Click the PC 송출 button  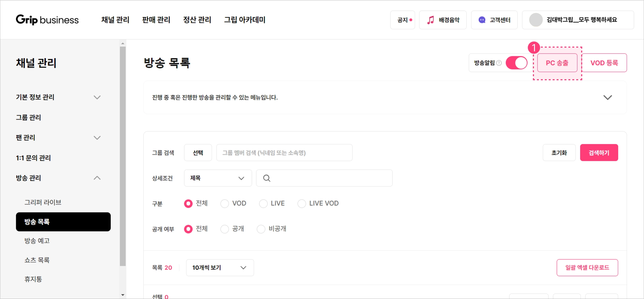pos(557,63)
